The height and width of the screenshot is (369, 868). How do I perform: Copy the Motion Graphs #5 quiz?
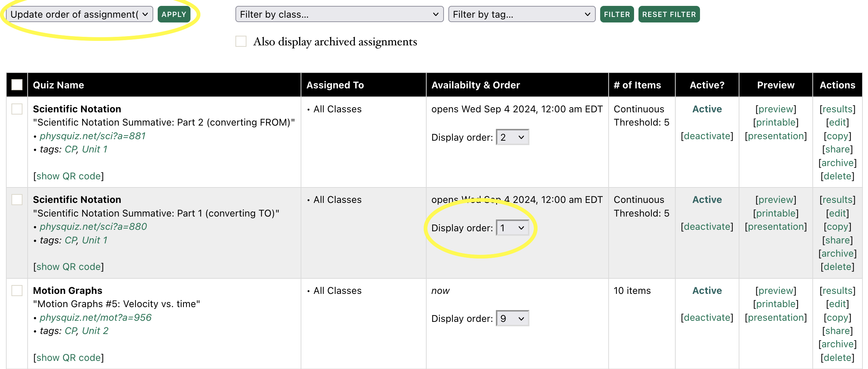(x=837, y=317)
